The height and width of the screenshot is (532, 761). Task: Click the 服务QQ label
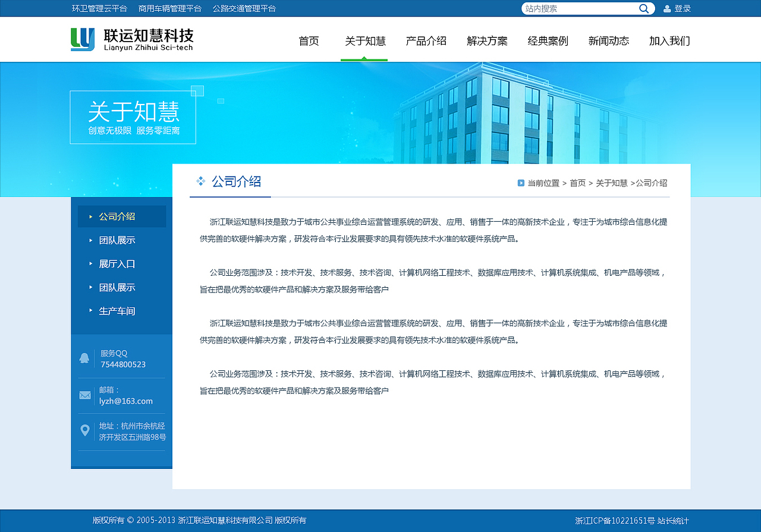pyautogui.click(x=114, y=353)
